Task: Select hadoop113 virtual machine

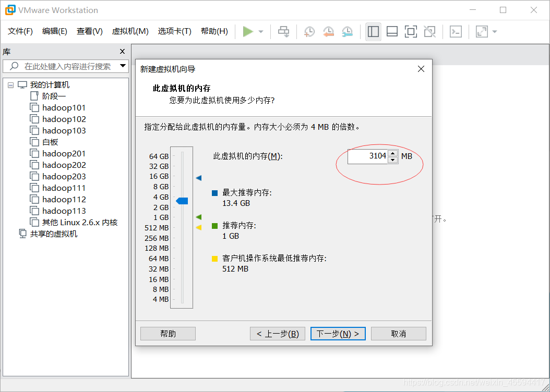Action: point(64,211)
